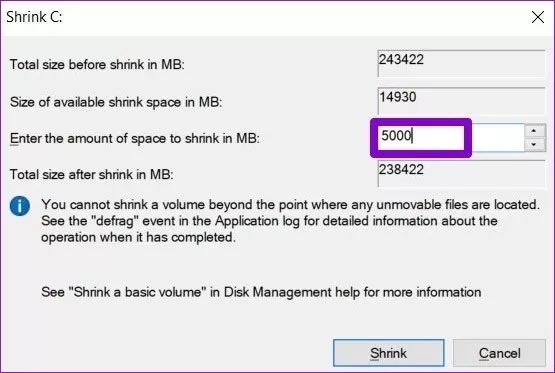This screenshot has height=373, width=555.
Task: Click the word 'Disk Management' in help text
Action: tap(278, 292)
